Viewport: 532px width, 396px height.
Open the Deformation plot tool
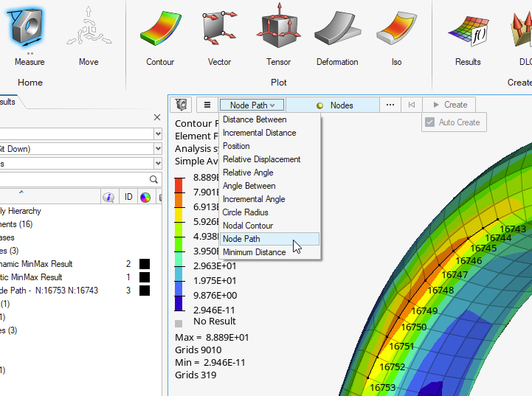point(337,29)
